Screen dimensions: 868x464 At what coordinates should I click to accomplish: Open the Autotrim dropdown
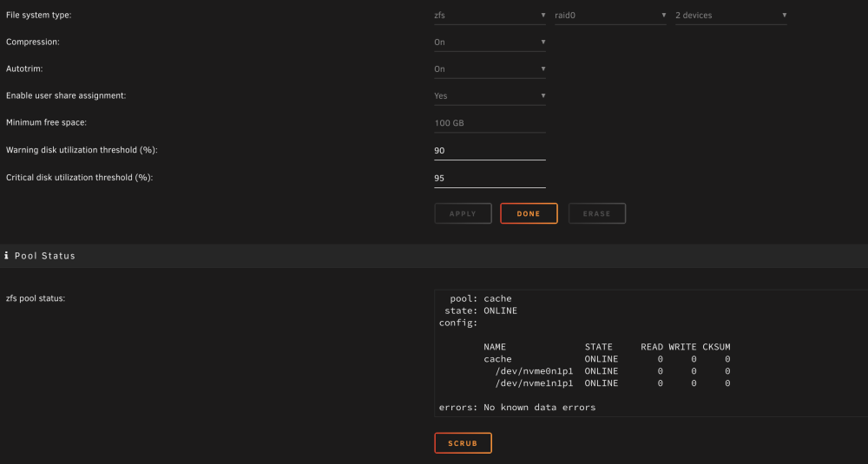point(490,69)
